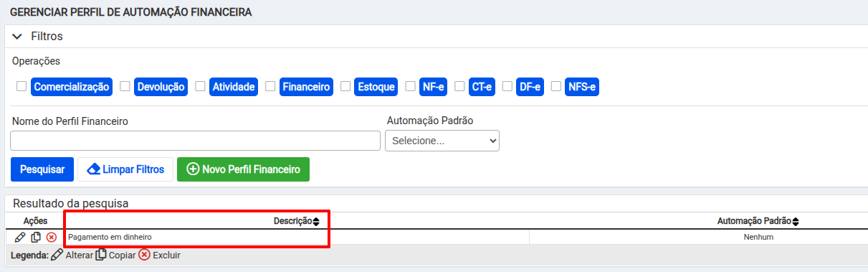Click the Pesquisar button
This screenshot has height=272, width=868.
click(x=42, y=169)
